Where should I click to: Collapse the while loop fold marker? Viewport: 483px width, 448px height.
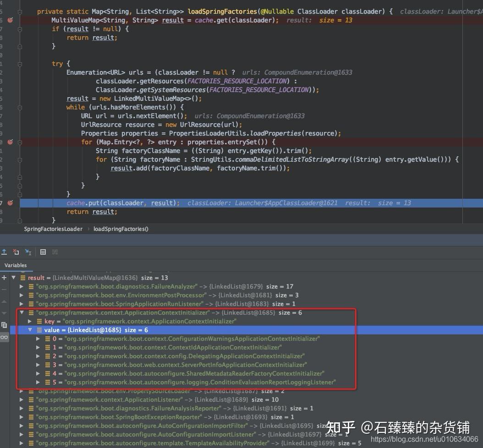(20, 108)
